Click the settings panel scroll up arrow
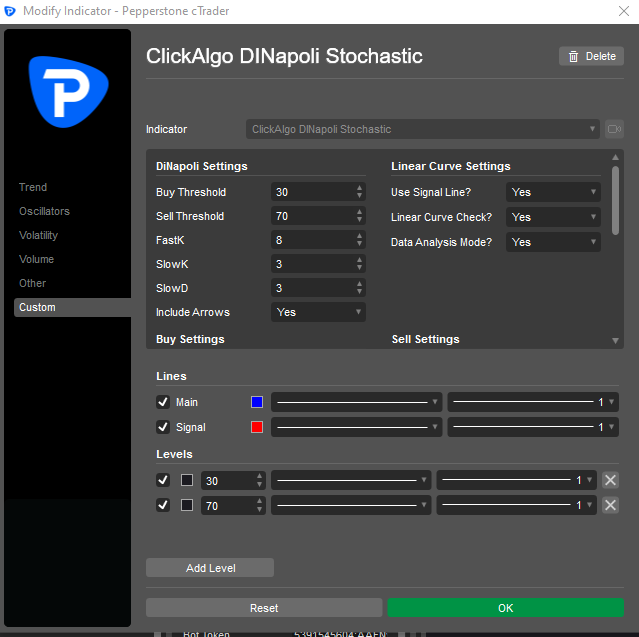This screenshot has height=637, width=639. 615,157
